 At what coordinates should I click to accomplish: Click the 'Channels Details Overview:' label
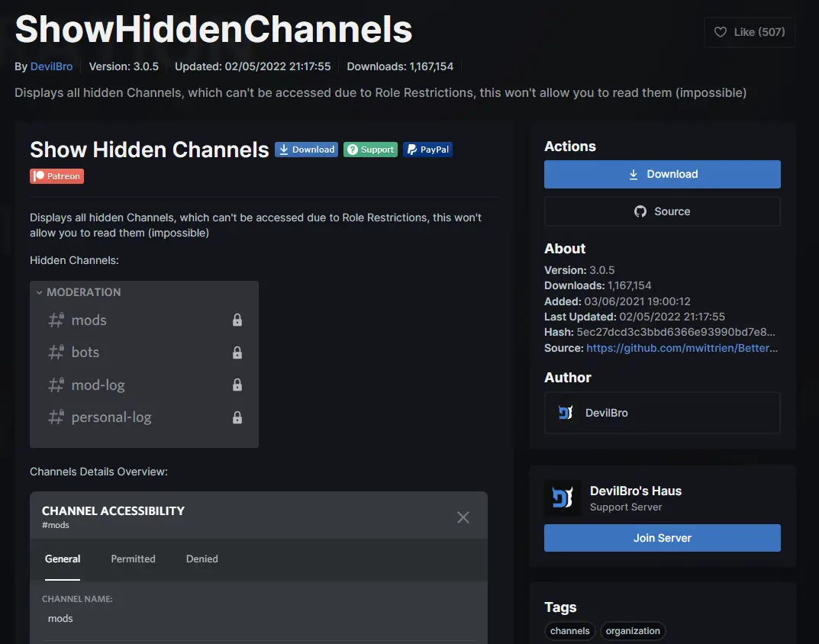click(x=98, y=472)
